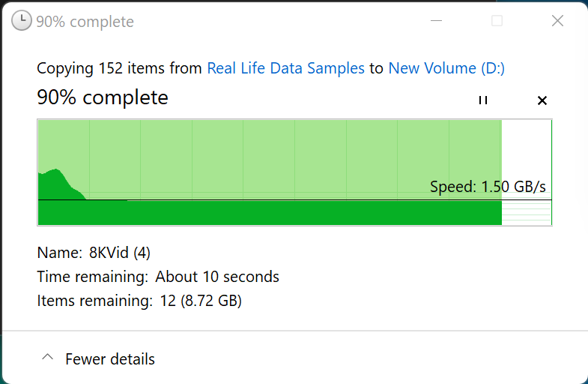
Task: Click the About 10 seconds remaining text
Action: tap(217, 277)
